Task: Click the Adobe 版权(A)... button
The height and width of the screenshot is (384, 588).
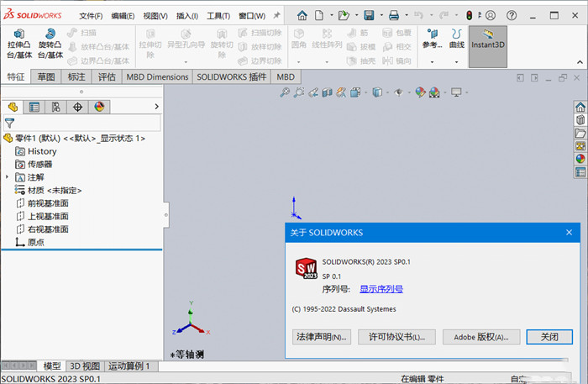Action: point(481,337)
